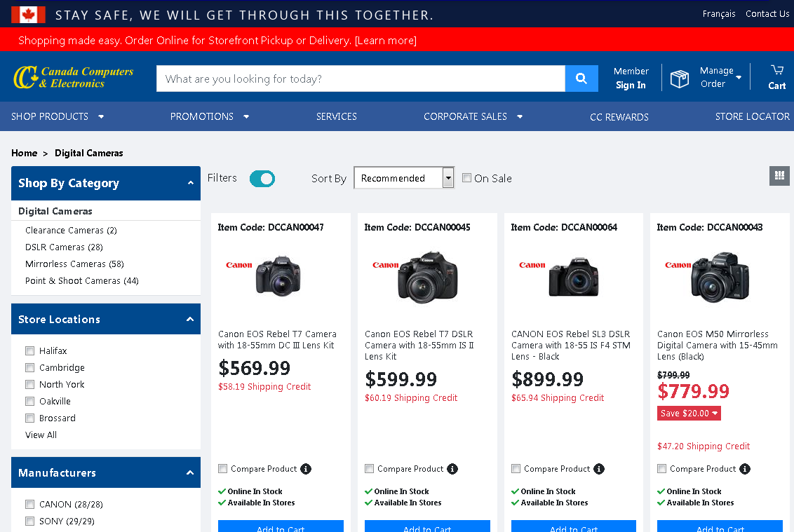The image size is (794, 532).
Task: Collapse the Shop By Category panel
Action: click(x=190, y=183)
